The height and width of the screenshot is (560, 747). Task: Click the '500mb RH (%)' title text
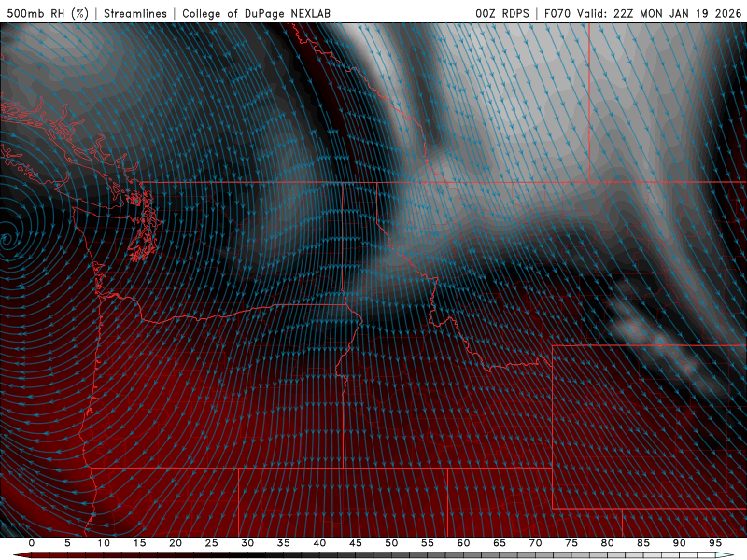coord(48,13)
